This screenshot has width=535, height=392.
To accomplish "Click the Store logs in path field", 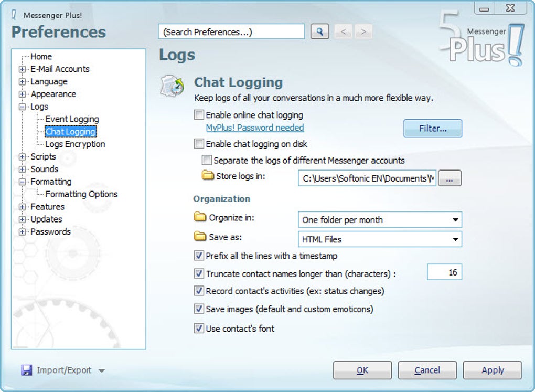I will 367,178.
